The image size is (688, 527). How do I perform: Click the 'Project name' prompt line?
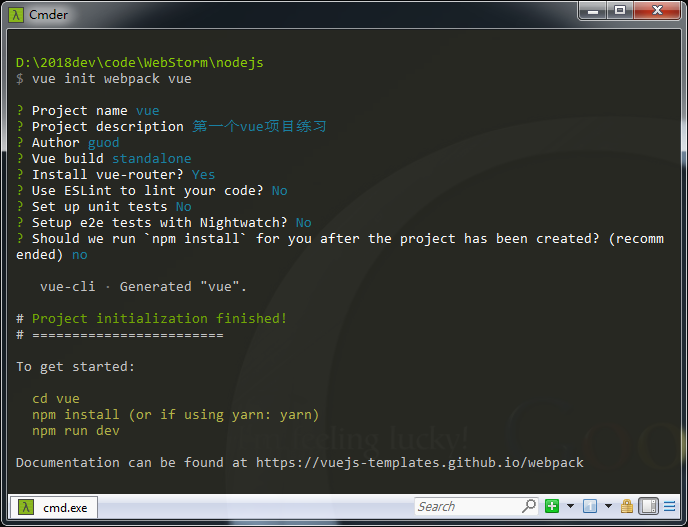(88, 111)
